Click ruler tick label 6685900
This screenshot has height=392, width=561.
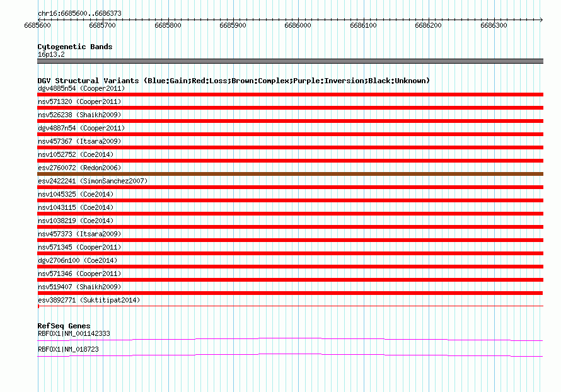233,25
